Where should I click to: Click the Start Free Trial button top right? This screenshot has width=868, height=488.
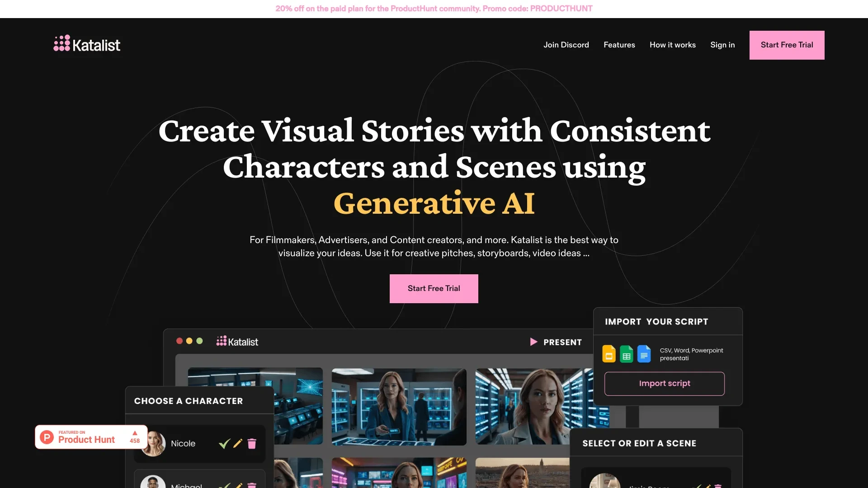787,45
